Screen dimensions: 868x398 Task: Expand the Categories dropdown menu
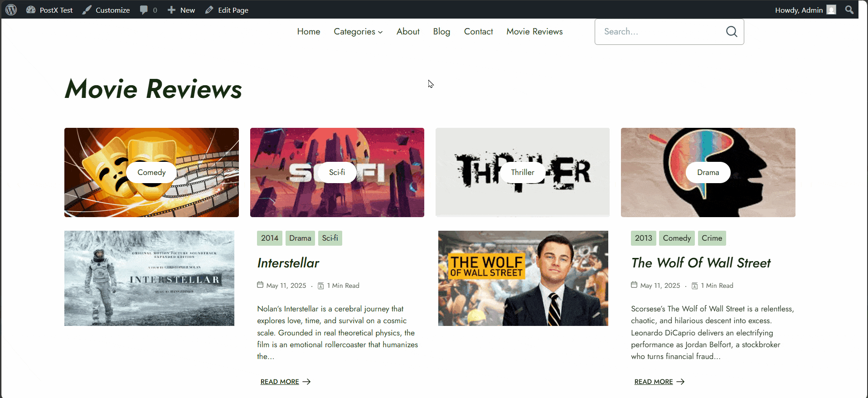(358, 31)
